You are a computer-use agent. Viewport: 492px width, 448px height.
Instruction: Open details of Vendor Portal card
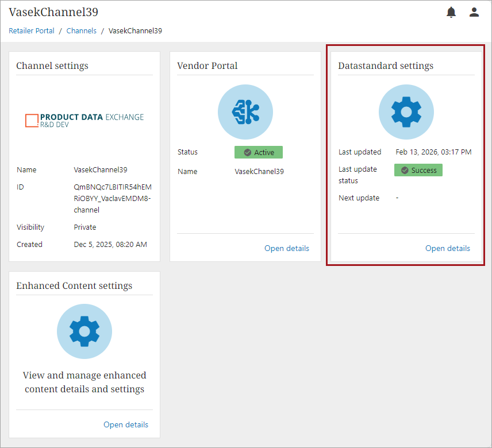(x=286, y=249)
